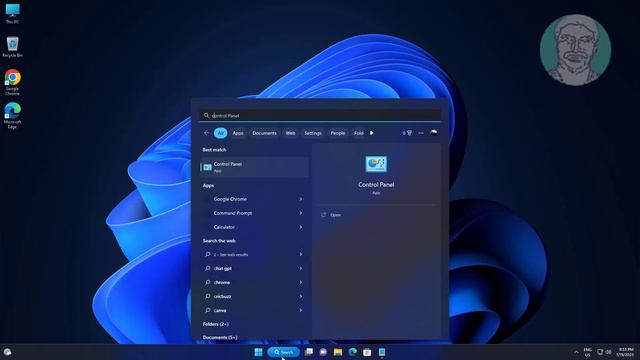The image size is (640, 360).
Task: Select the Documents filter tab
Action: pyautogui.click(x=264, y=133)
